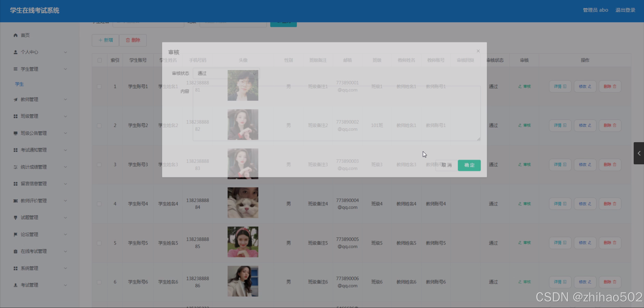Toggle the select-all header checkbox
The image size is (644, 308).
click(100, 60)
